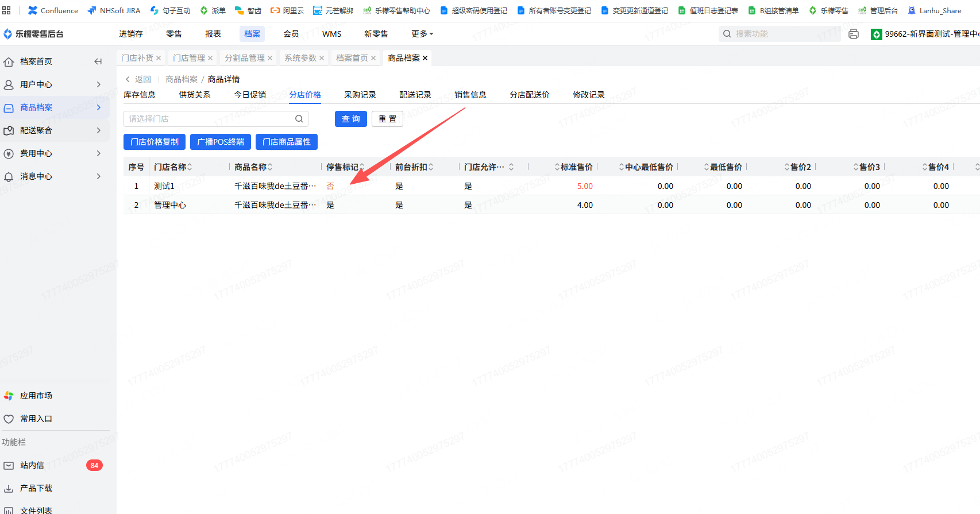Switch to the 销售信息 tab
The image size is (980, 514).
pos(470,95)
